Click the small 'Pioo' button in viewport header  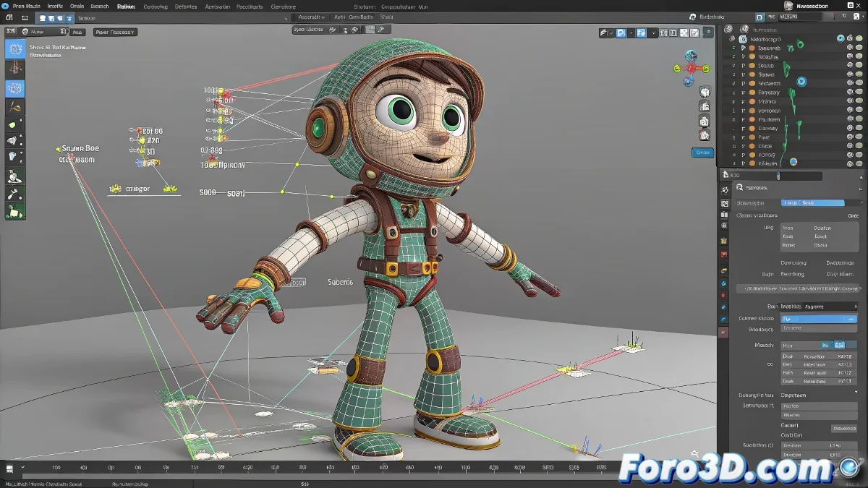(78, 32)
